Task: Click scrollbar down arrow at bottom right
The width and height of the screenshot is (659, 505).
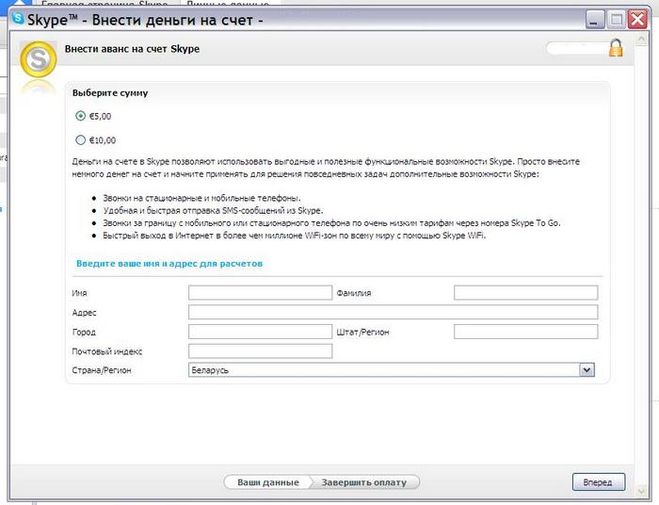Action: tap(641, 490)
